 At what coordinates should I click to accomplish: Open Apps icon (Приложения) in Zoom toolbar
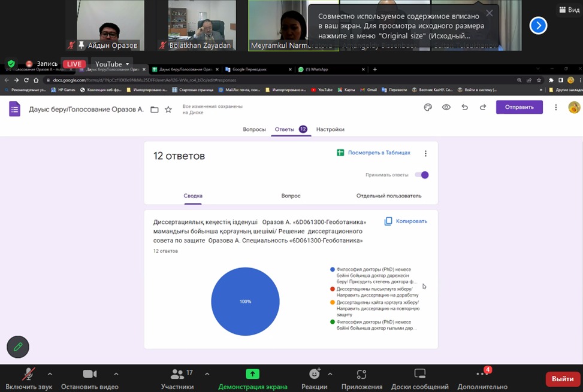(361, 375)
